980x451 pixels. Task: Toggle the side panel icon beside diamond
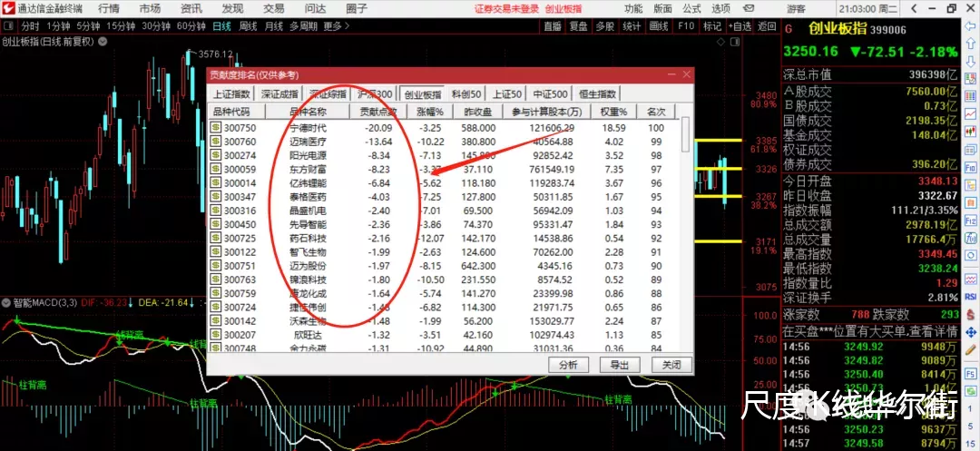click(736, 42)
